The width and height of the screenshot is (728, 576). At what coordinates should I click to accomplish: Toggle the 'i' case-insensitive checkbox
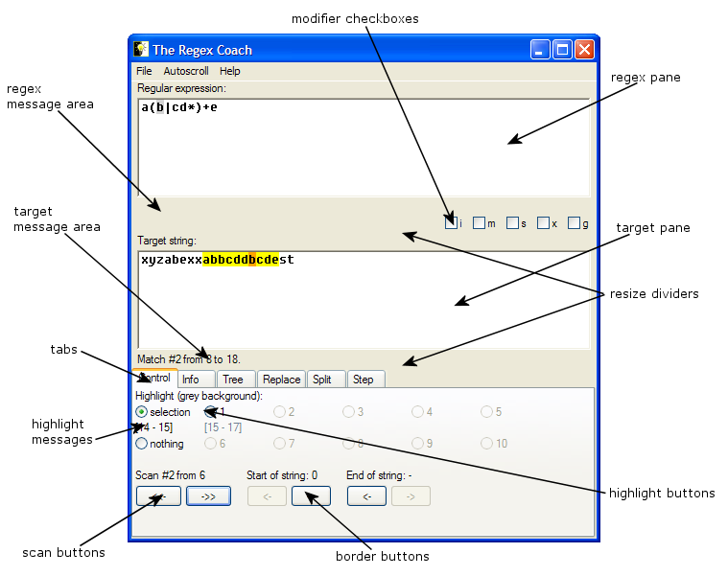[x=451, y=223]
